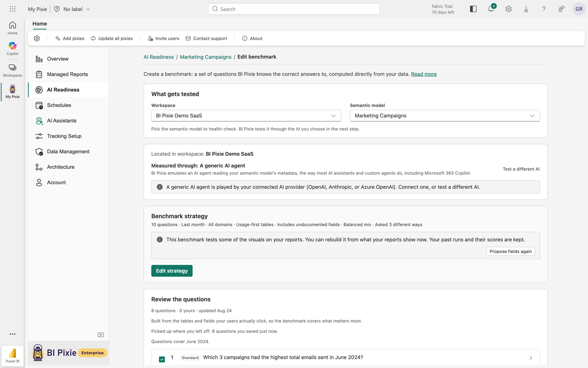Go to AI Readiness breadcrumb
The height and width of the screenshot is (368, 588).
click(x=159, y=57)
